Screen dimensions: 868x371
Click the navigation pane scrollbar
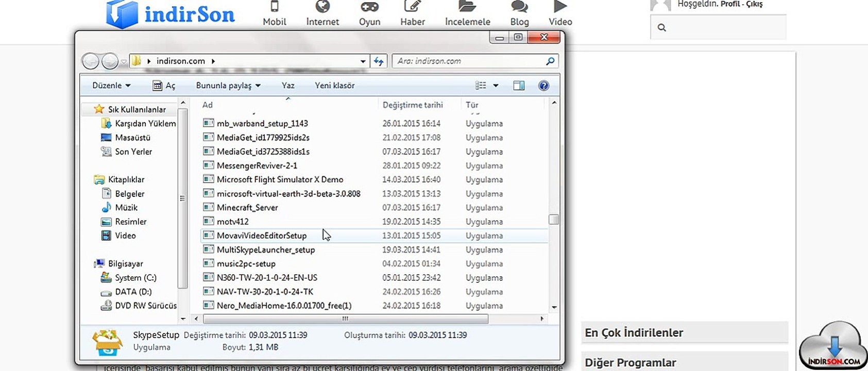tap(182, 198)
